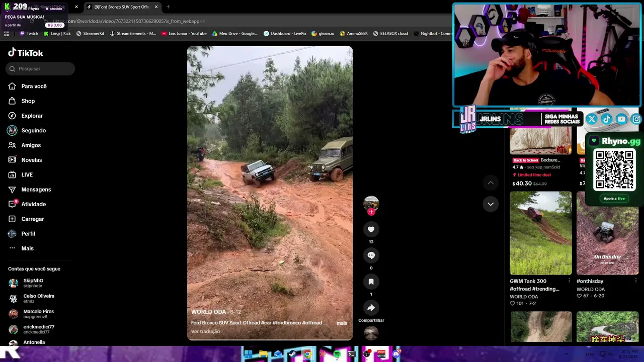Open the video creator's avatar
This screenshot has width=644, height=362.
371,203
